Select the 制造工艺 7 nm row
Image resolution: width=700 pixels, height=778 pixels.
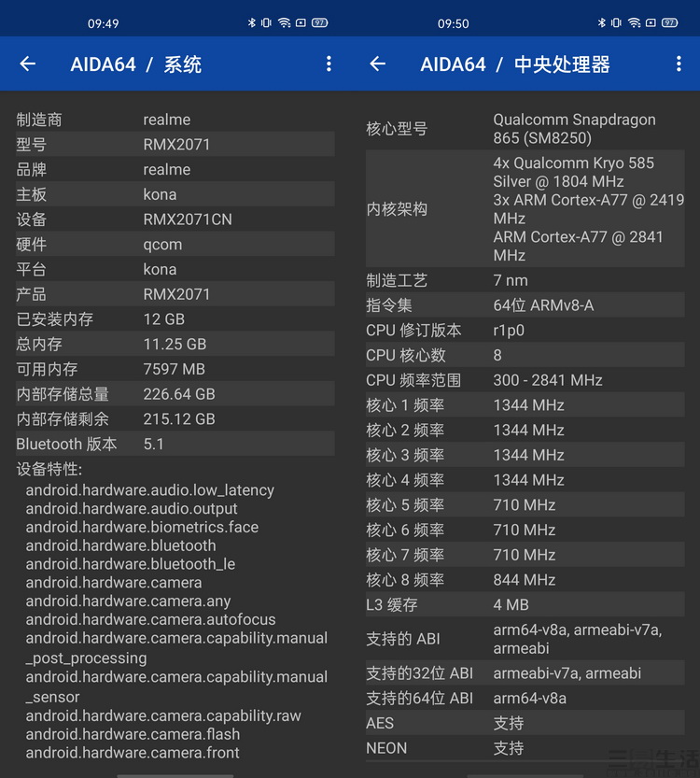[x=525, y=280]
